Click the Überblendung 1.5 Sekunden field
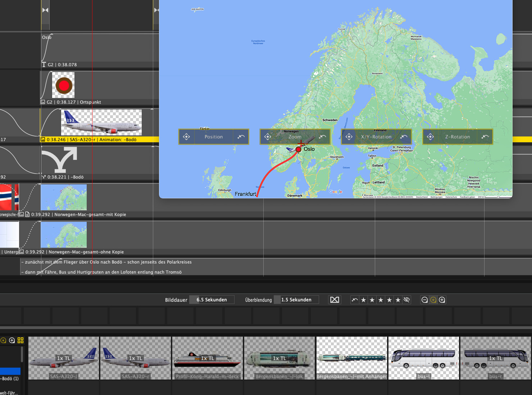The image size is (532, 395). click(296, 300)
